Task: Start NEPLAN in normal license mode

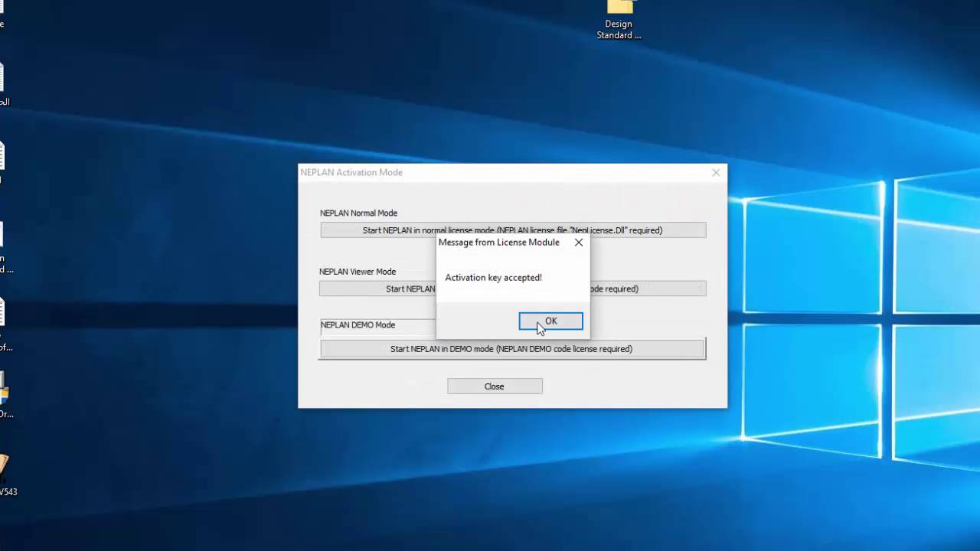Action: click(513, 230)
